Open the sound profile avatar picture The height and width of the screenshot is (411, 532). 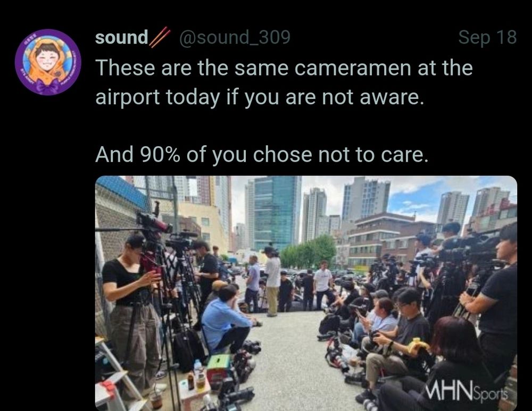pos(48,62)
